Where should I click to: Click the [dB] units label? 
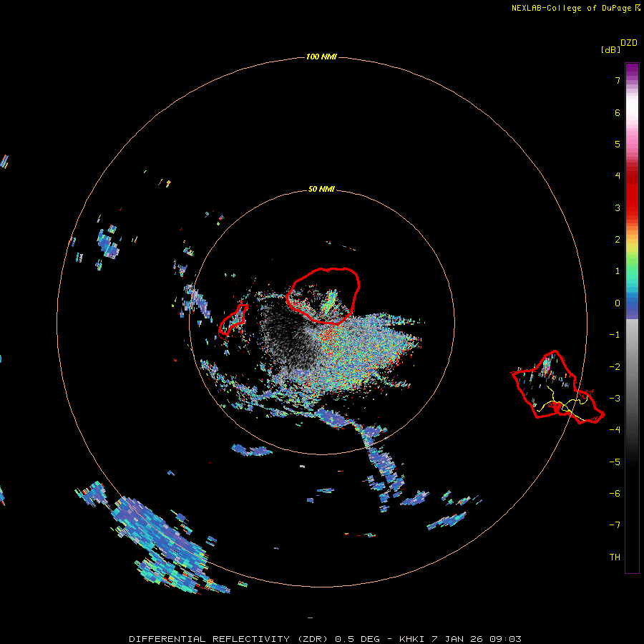[x=611, y=50]
